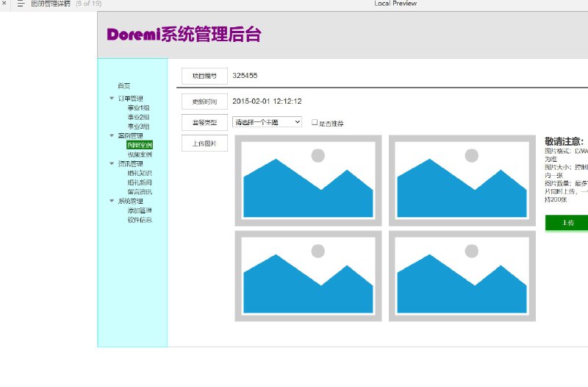Open 添加管理 in the sidebar

pos(140,210)
